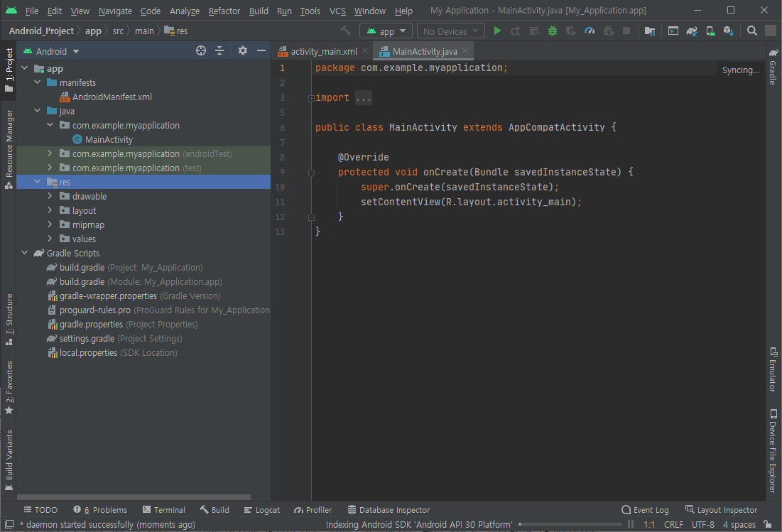Start debugging with the green bug icon
Viewport: 782px width, 532px height.
(553, 31)
